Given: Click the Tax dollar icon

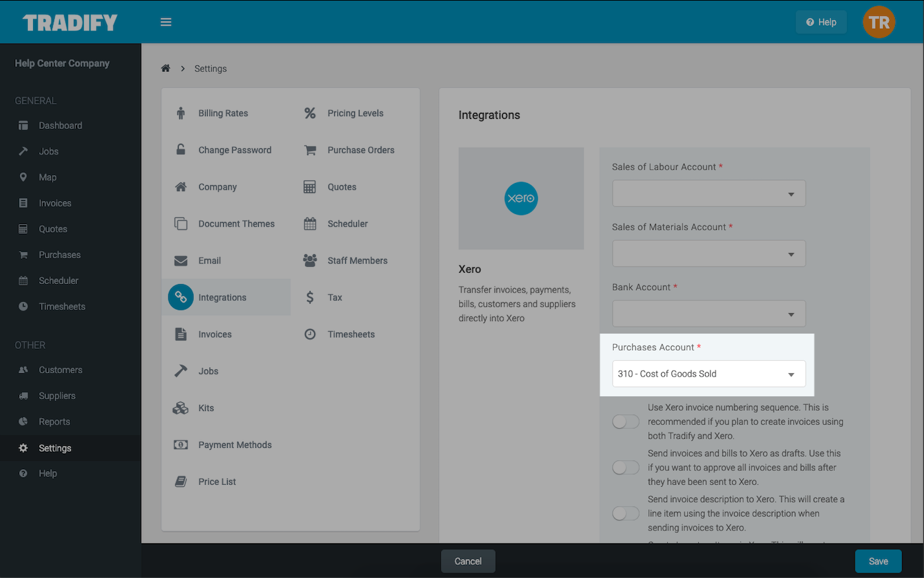Looking at the screenshot, I should click(310, 297).
